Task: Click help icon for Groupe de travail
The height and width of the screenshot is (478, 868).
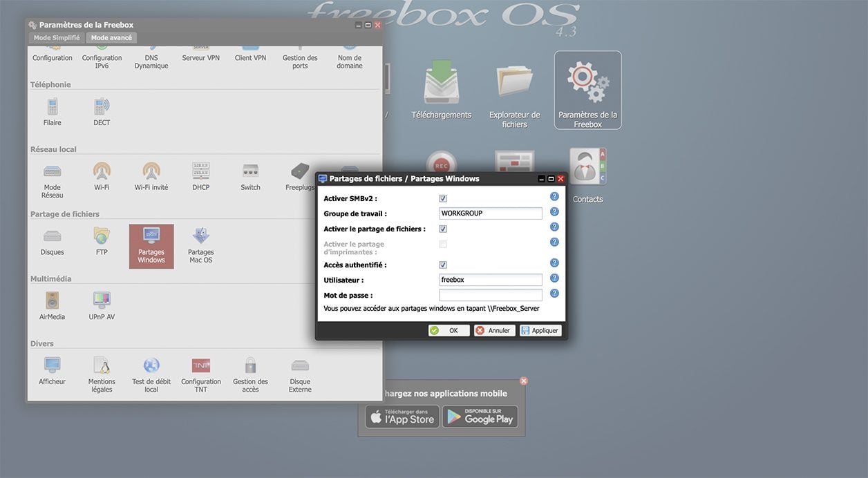Action: point(554,212)
